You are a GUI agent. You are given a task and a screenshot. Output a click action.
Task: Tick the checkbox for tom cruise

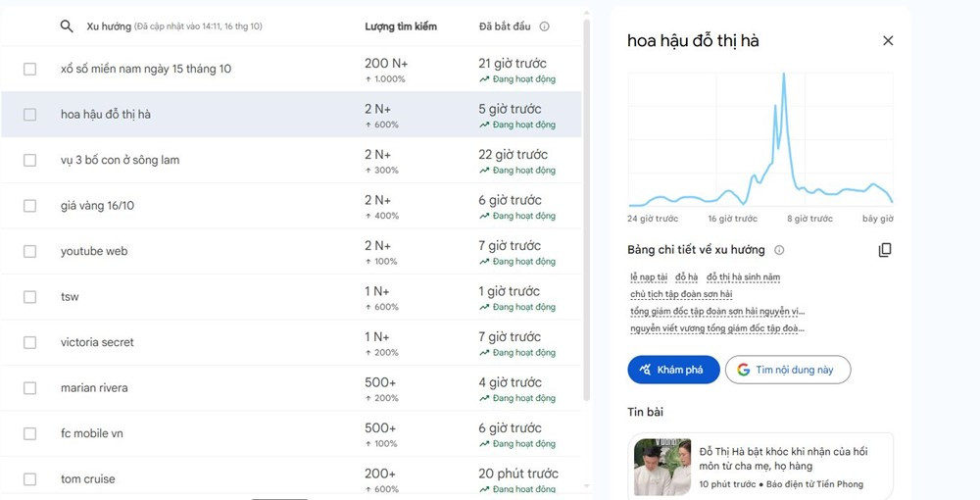click(x=30, y=479)
